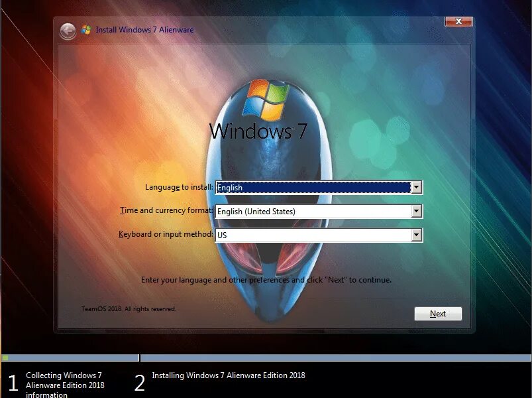Click the Windows 7 logo text

coord(258,131)
